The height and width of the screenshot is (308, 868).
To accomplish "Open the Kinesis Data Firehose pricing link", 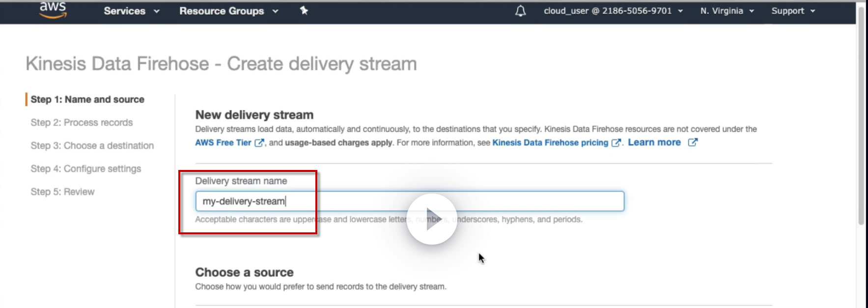I will [550, 142].
